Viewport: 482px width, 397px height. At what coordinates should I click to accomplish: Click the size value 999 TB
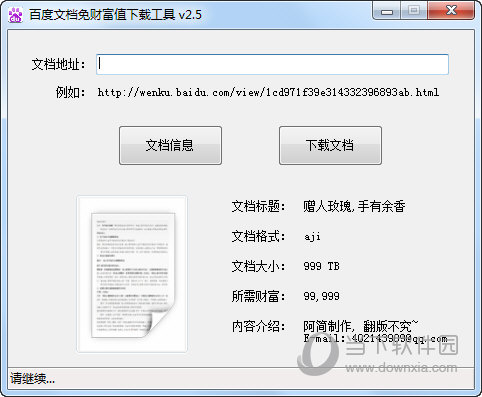pyautogui.click(x=321, y=266)
